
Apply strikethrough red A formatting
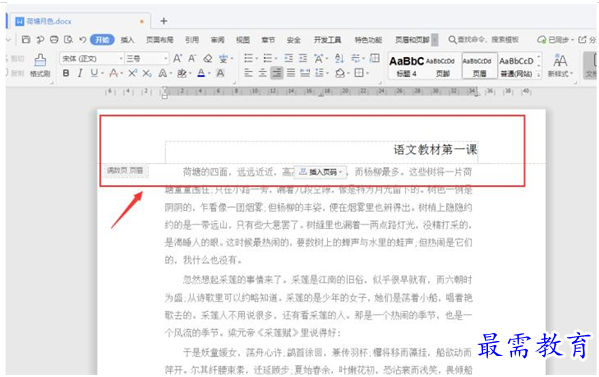coord(113,73)
